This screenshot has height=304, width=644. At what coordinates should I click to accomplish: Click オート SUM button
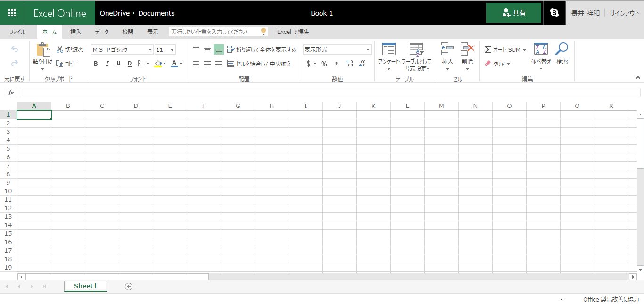503,49
